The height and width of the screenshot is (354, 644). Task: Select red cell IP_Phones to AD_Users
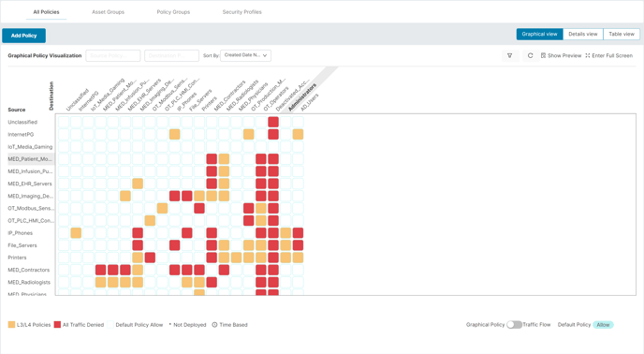pos(298,233)
